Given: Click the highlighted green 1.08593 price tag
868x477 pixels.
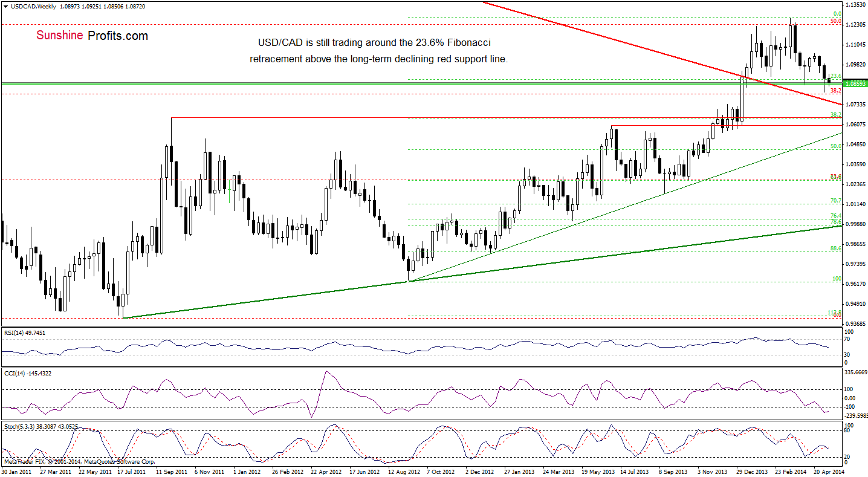Looking at the screenshot, I should tap(855, 83).
